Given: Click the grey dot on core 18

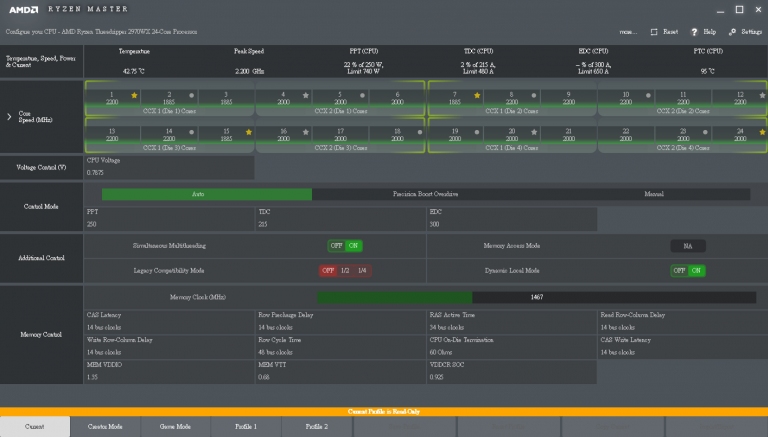Looking at the screenshot, I should pyautogui.click(x=420, y=132).
